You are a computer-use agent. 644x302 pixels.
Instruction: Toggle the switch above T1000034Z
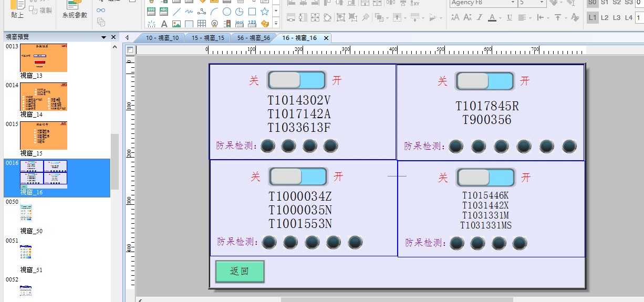(298, 176)
